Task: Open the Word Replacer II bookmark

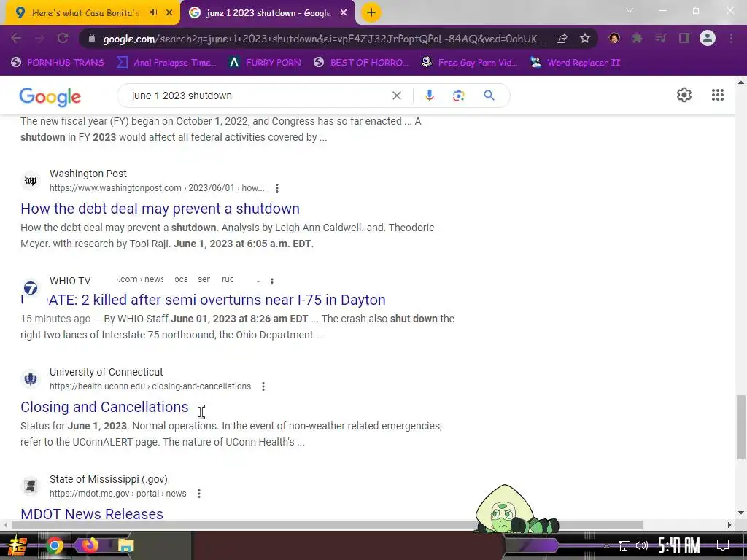Action: click(576, 63)
